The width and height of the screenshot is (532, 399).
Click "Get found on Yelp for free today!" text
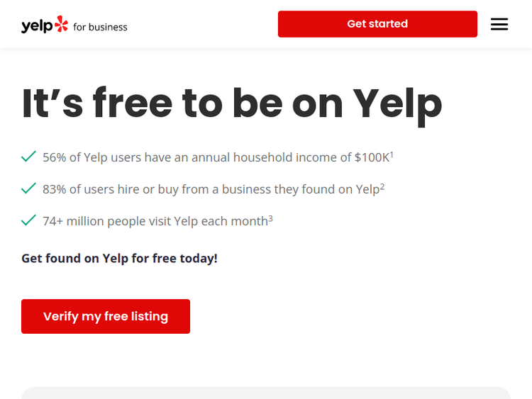119,258
